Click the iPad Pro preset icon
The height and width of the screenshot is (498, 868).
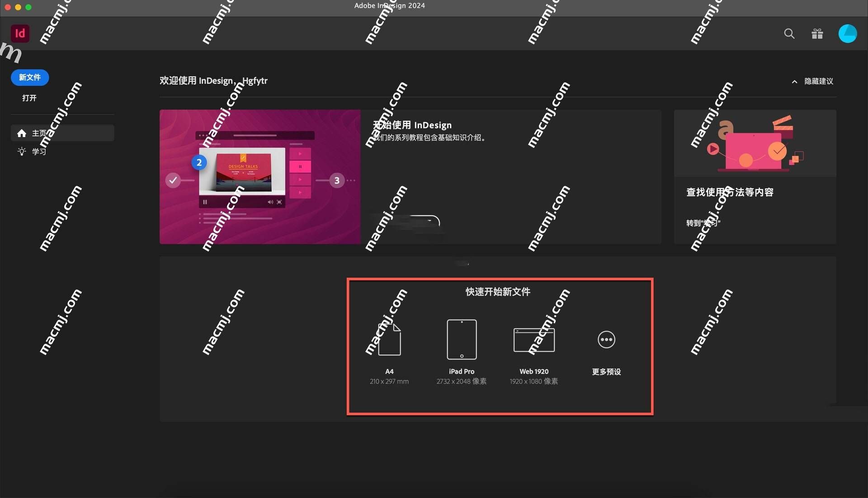pyautogui.click(x=462, y=339)
